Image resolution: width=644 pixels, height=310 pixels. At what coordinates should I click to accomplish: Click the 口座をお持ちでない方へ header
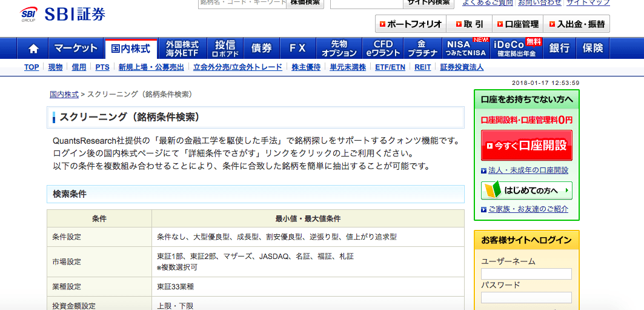click(x=526, y=99)
